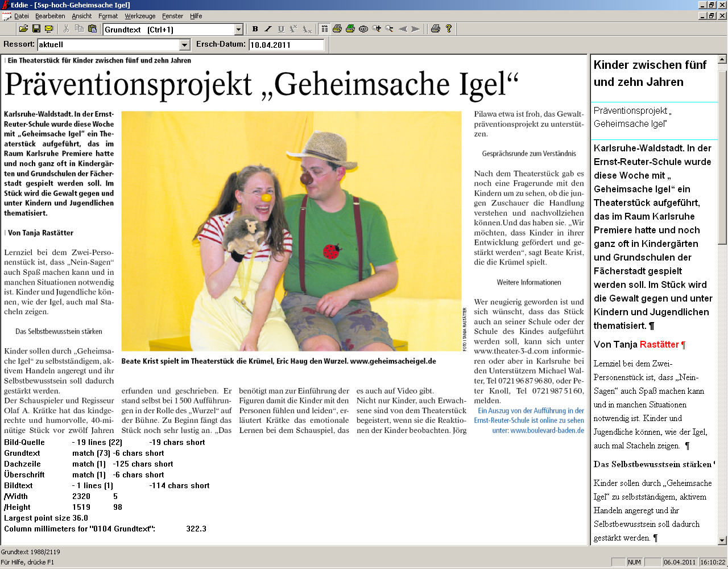Image resolution: width=728 pixels, height=569 pixels.
Task: Click the text panel scrollbar down arrow
Action: [x=722, y=541]
